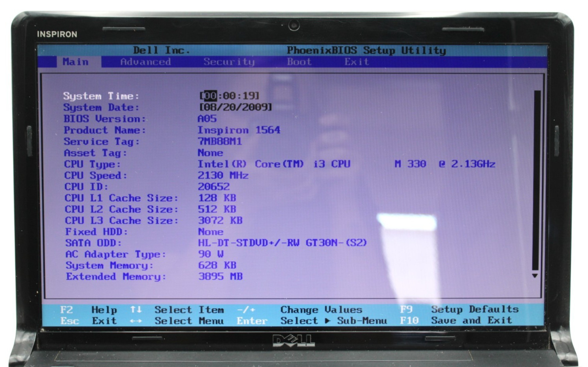Click the Enter key hint

tap(252, 321)
